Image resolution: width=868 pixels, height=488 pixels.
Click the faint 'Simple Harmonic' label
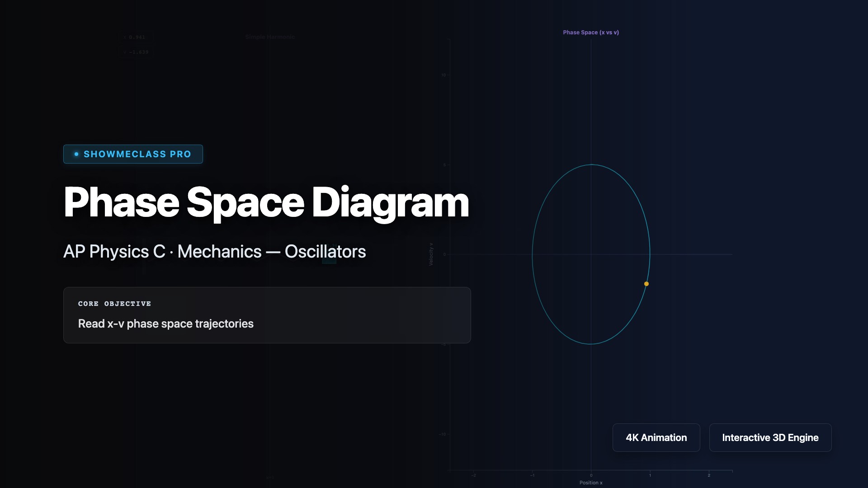click(270, 37)
